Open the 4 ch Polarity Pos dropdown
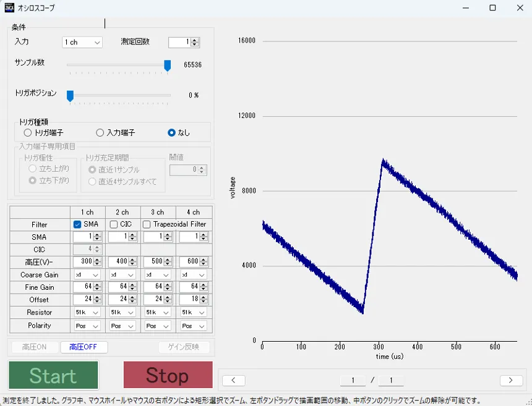Viewport: 532px width, 406px height. tap(193, 326)
